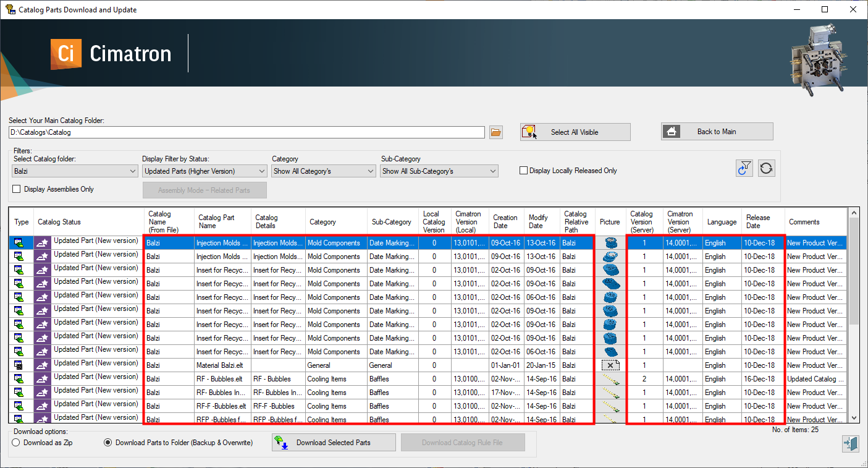Click the browse folder icon beside catalog path

pos(496,132)
